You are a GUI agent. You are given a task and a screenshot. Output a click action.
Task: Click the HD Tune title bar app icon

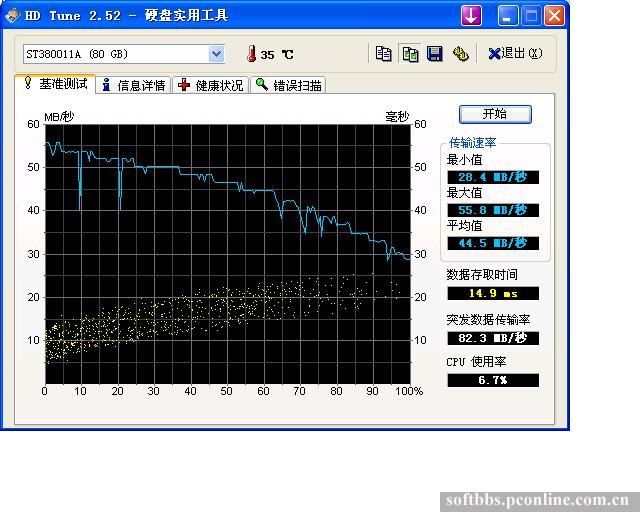(13, 16)
